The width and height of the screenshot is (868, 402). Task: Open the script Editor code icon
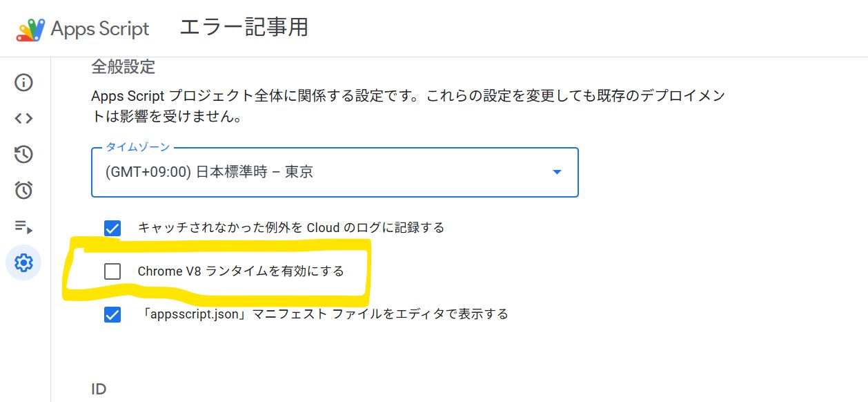point(23,118)
